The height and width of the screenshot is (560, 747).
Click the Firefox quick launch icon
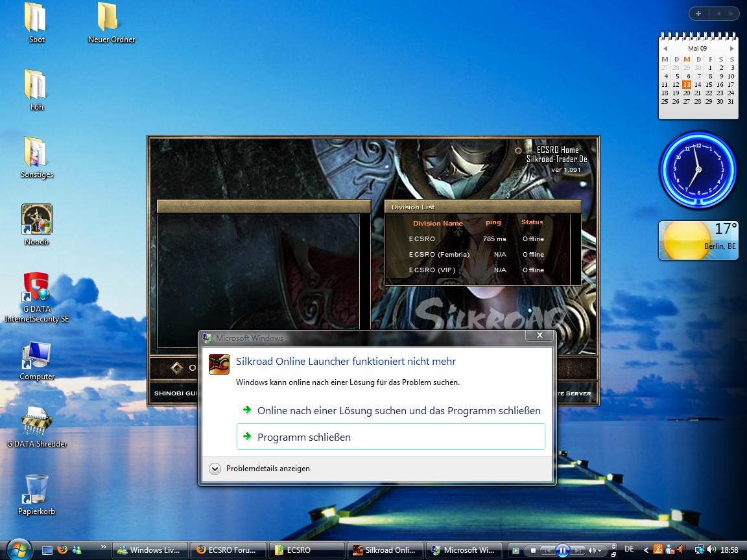62,550
